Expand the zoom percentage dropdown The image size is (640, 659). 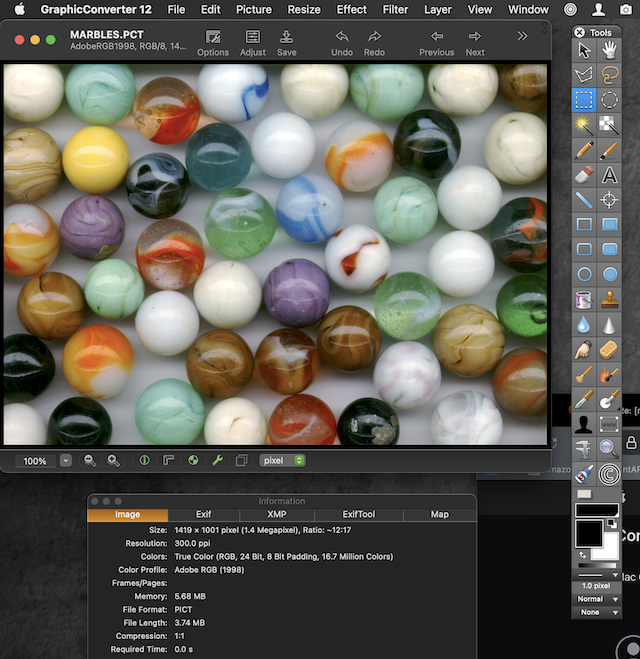(66, 460)
